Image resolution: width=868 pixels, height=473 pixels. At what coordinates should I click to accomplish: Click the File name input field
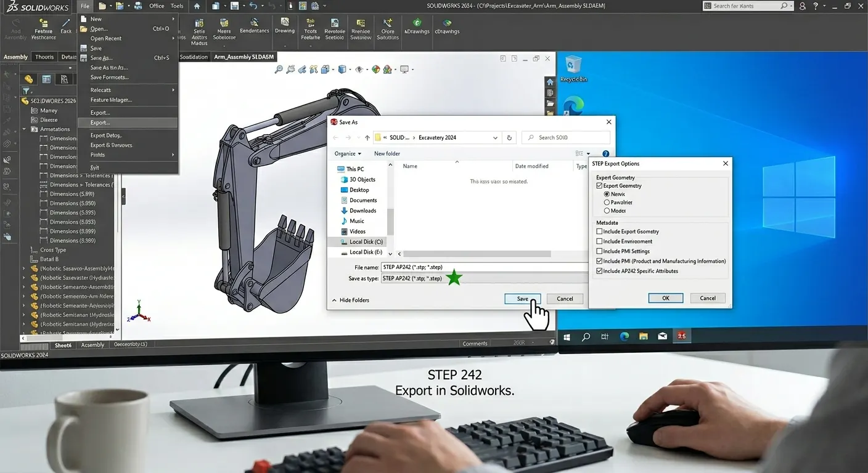[x=484, y=267]
